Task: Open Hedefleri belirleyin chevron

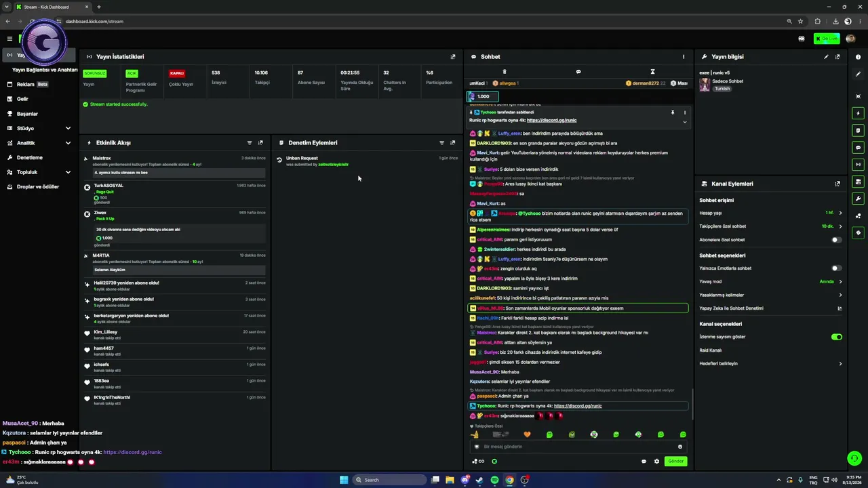Action: (x=840, y=364)
